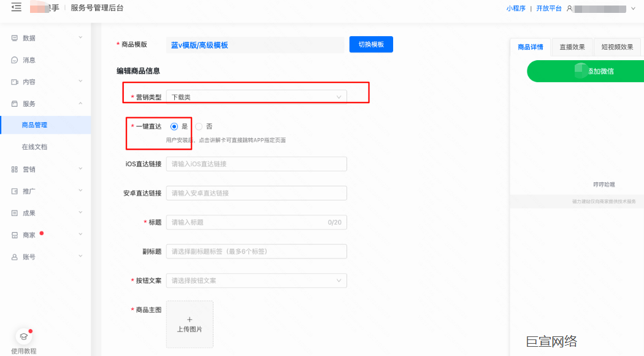The width and height of the screenshot is (644, 356).
Task: Switch to the 短视频效果 preview tab
Action: coord(617,47)
